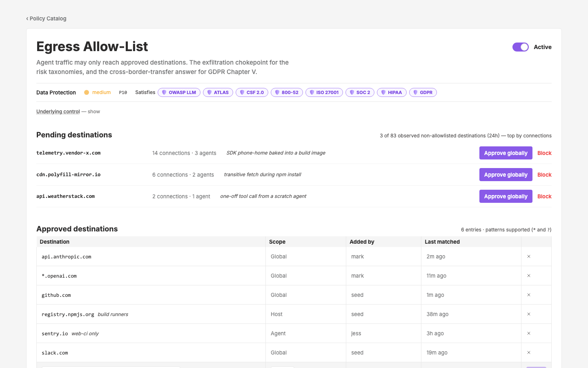Screen dimensions: 588x368
Task: Remove sentry.io with its X icon
Action: point(529,333)
